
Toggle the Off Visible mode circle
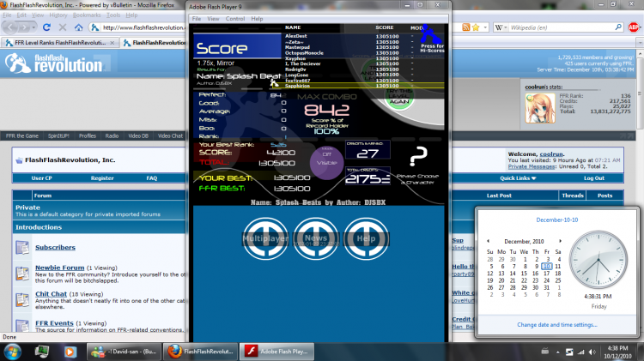tap(326, 162)
